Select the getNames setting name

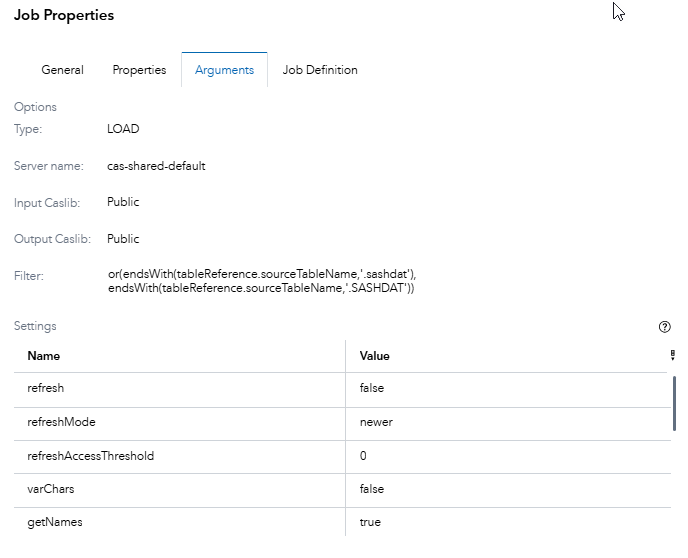click(x=55, y=522)
